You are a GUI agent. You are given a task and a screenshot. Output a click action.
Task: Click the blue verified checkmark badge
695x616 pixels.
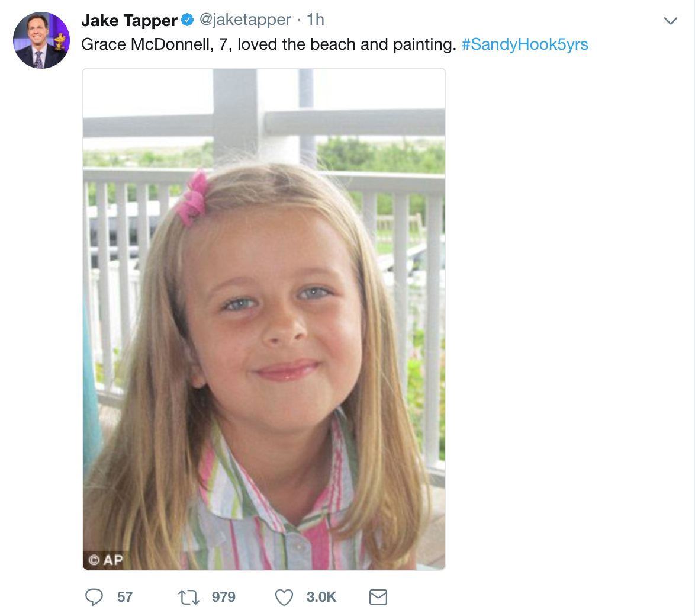187,20
